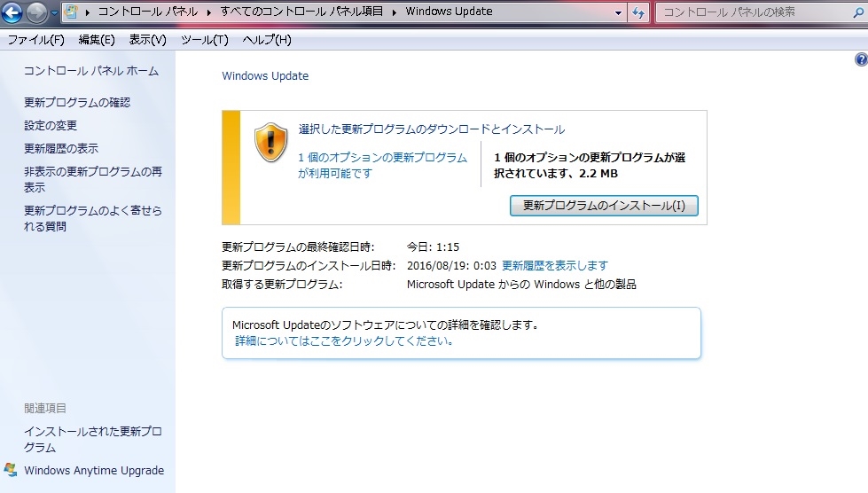868x493 pixels.
Task: Click the magnifier search icon
Action: pyautogui.click(x=858, y=12)
